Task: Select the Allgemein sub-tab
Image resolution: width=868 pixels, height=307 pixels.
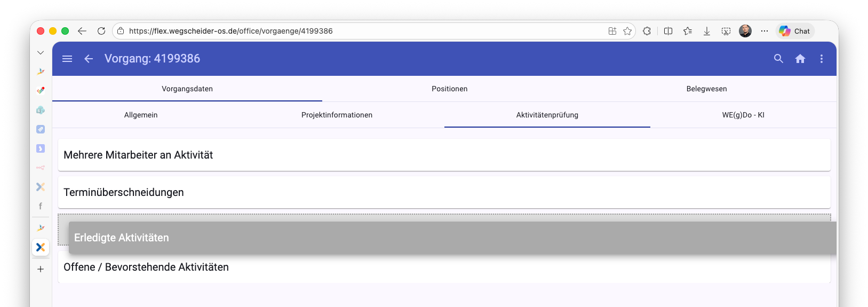Action: 141,115
